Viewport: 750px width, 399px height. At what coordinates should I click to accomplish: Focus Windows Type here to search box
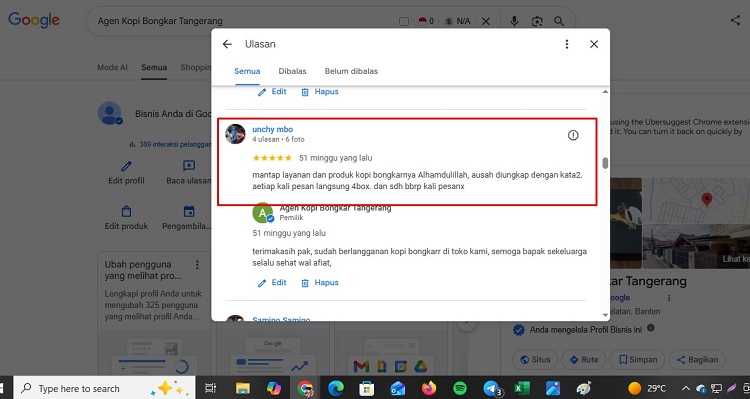point(104,388)
